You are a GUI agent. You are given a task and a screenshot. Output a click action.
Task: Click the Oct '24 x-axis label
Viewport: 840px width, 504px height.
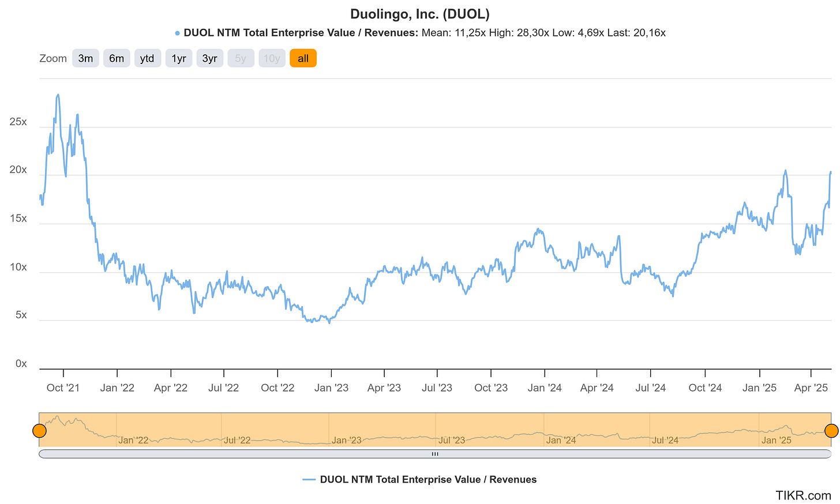point(705,388)
